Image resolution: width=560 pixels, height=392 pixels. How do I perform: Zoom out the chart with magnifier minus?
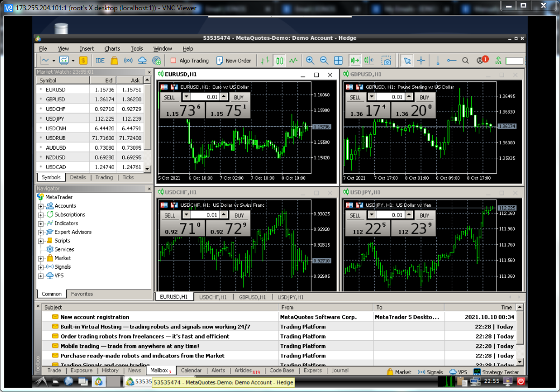point(324,61)
